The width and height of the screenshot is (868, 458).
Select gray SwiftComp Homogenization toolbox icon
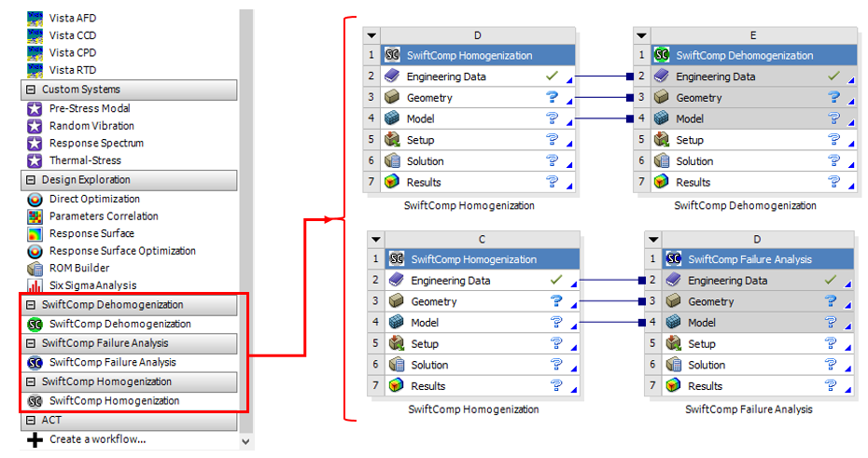pyautogui.click(x=35, y=401)
